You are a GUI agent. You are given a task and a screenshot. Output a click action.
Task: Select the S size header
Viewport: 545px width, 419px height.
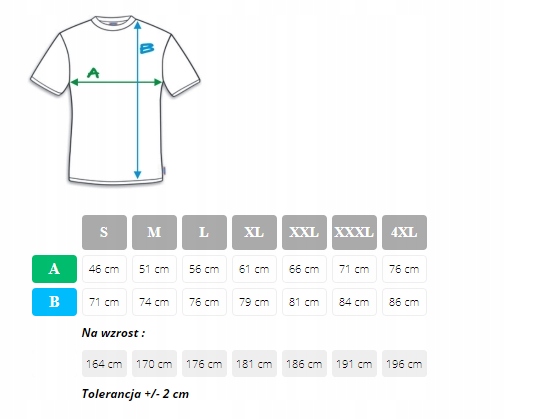click(104, 232)
